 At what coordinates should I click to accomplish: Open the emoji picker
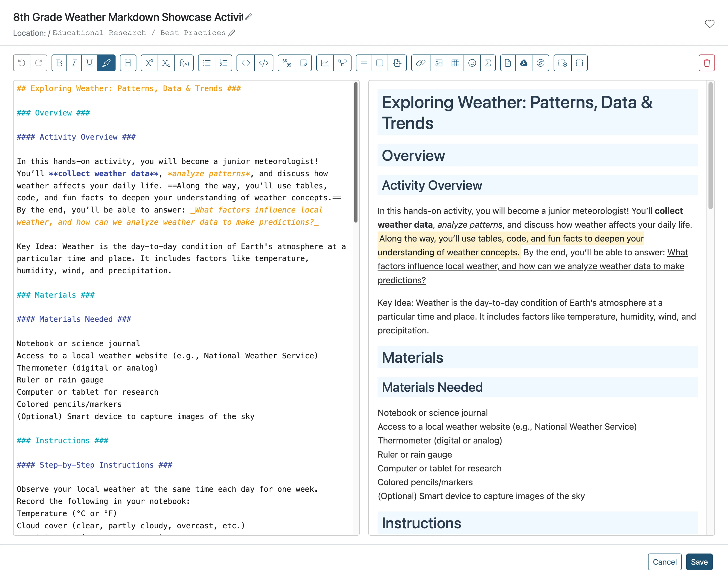coord(472,63)
